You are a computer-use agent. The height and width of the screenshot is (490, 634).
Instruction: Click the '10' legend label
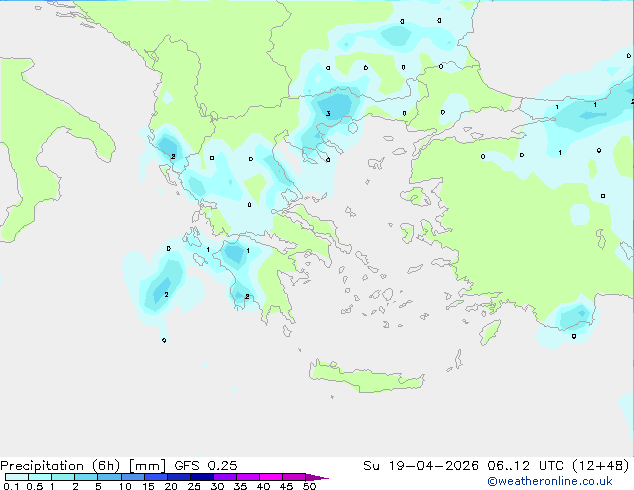tap(125, 486)
